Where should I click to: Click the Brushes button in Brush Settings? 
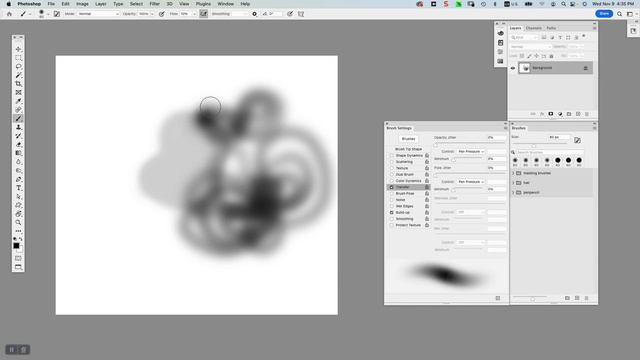click(x=409, y=139)
